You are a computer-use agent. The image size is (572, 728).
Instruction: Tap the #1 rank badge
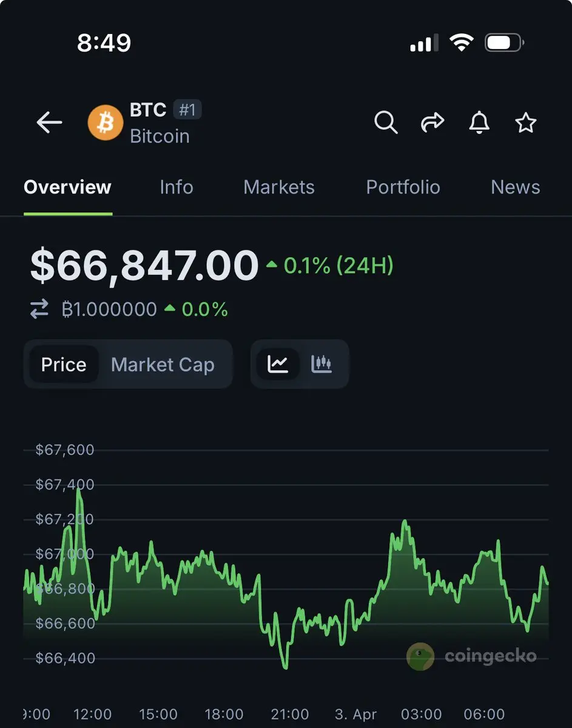point(187,110)
